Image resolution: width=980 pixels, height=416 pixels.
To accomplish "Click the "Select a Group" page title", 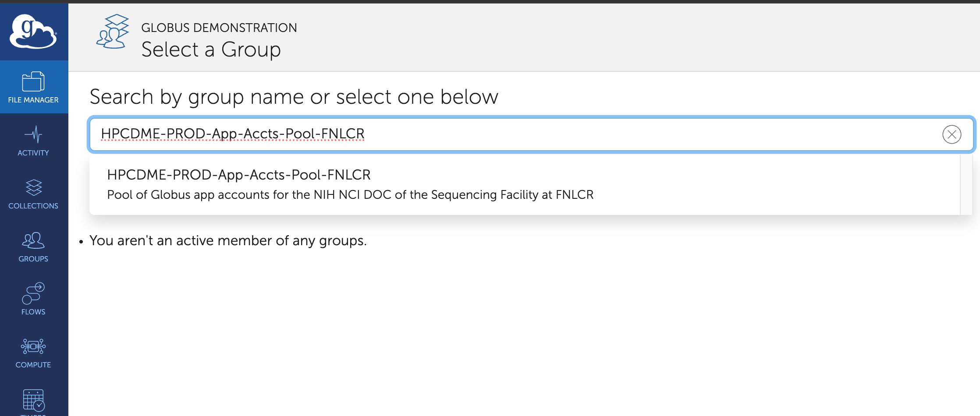I will point(211,49).
